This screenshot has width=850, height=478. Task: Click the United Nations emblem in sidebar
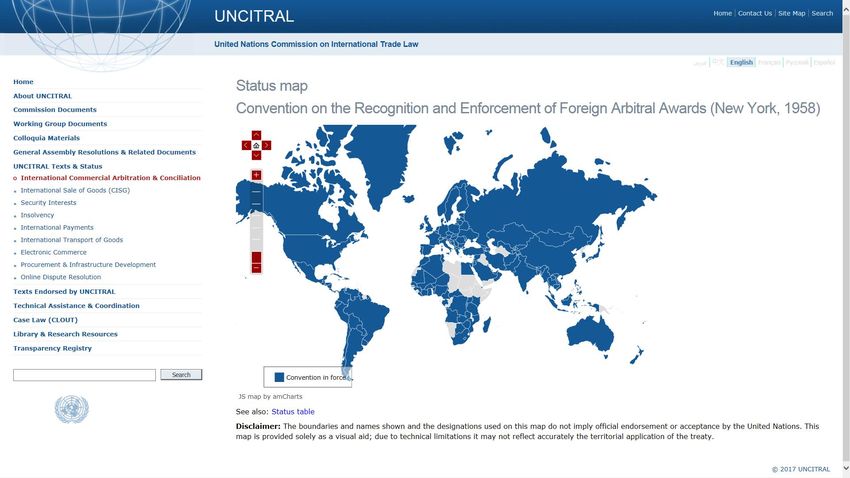coord(71,409)
